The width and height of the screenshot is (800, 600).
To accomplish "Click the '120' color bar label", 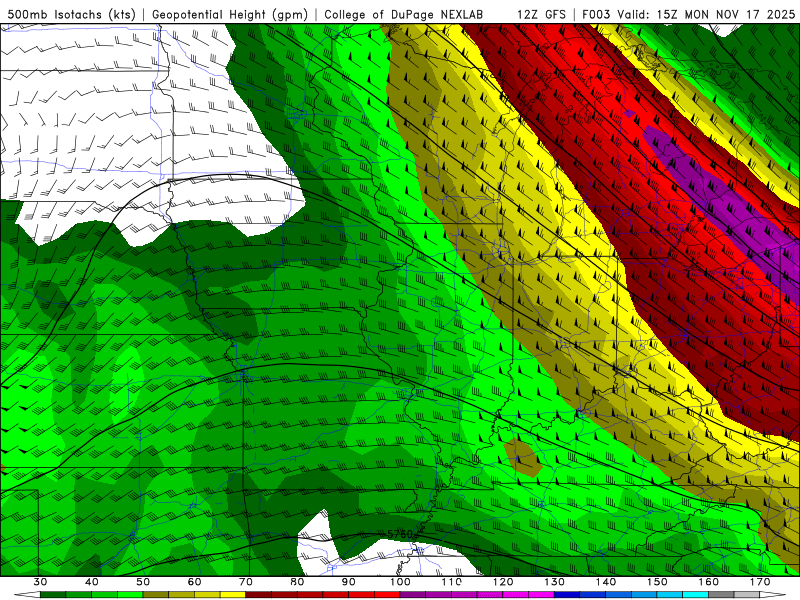I will click(503, 582).
